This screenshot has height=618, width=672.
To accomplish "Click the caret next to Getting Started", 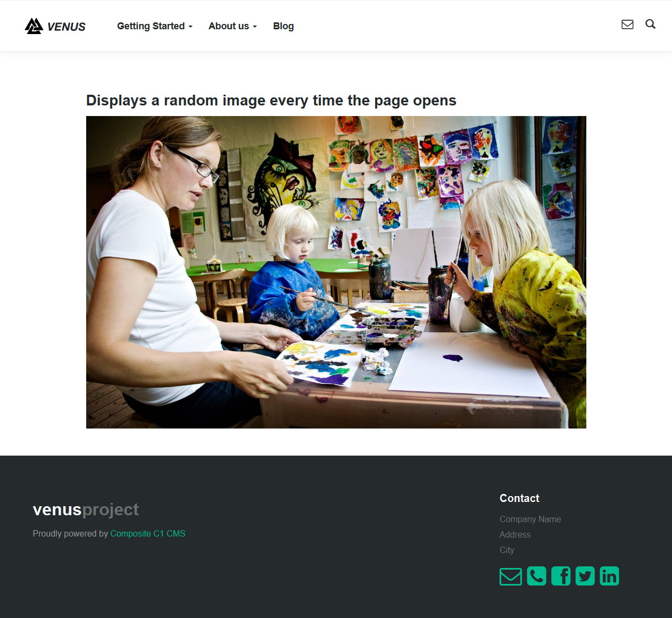I will (190, 27).
